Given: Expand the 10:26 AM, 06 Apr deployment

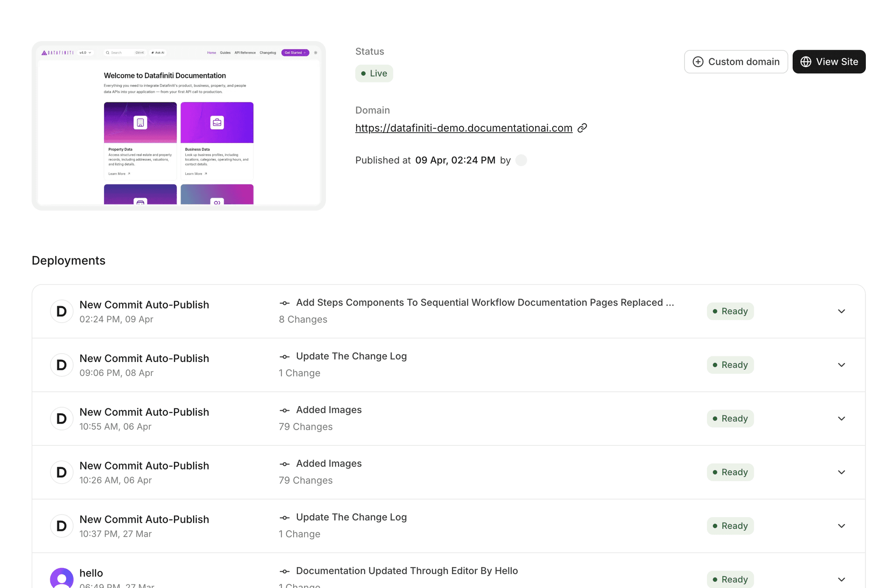Looking at the screenshot, I should 841,472.
